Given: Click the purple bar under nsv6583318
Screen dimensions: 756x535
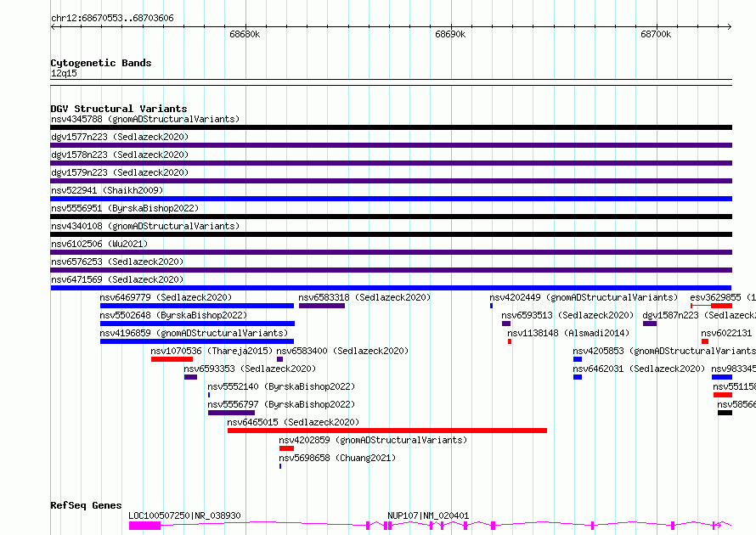Looking at the screenshot, I should (322, 306).
